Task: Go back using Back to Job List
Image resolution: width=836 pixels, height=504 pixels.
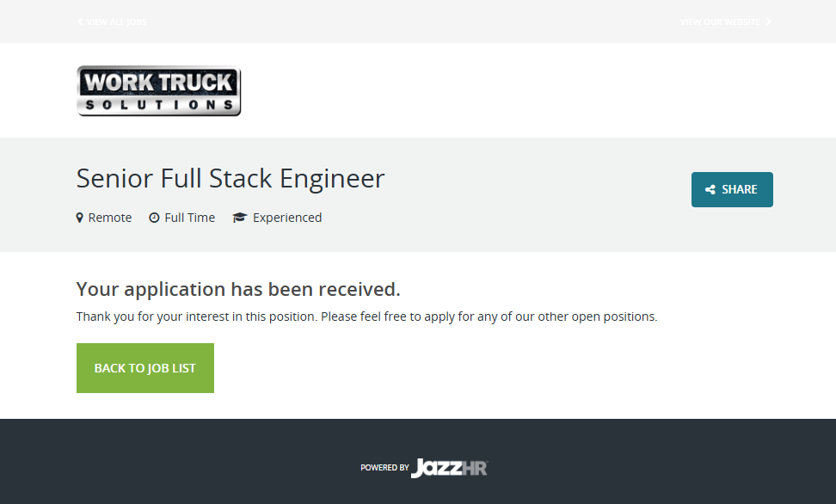Action: coord(144,368)
